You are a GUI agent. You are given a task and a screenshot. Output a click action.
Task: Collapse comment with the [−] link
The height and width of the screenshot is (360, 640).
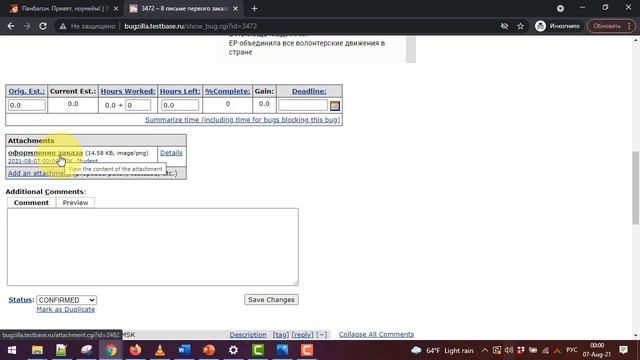click(x=322, y=334)
